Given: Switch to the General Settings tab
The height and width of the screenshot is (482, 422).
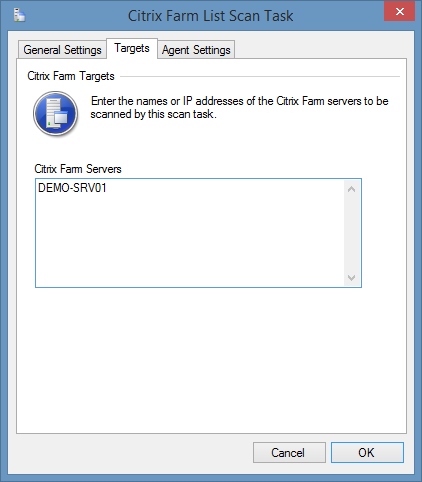Looking at the screenshot, I should click(x=62, y=50).
